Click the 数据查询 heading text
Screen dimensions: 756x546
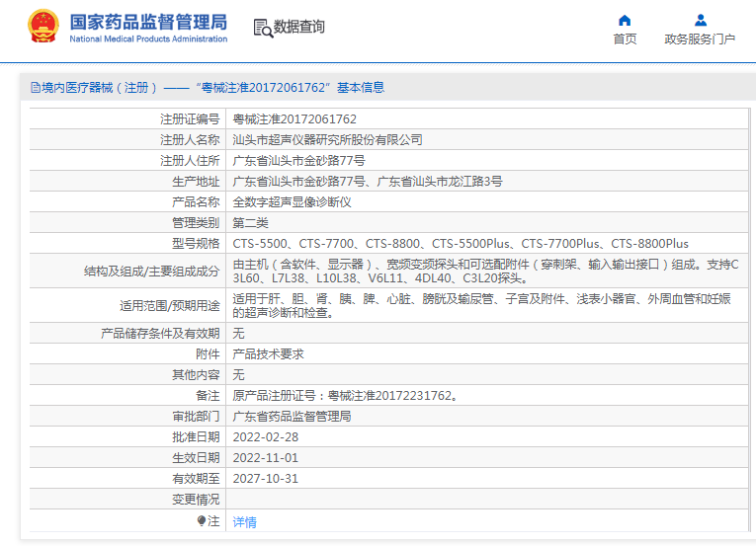[298, 27]
